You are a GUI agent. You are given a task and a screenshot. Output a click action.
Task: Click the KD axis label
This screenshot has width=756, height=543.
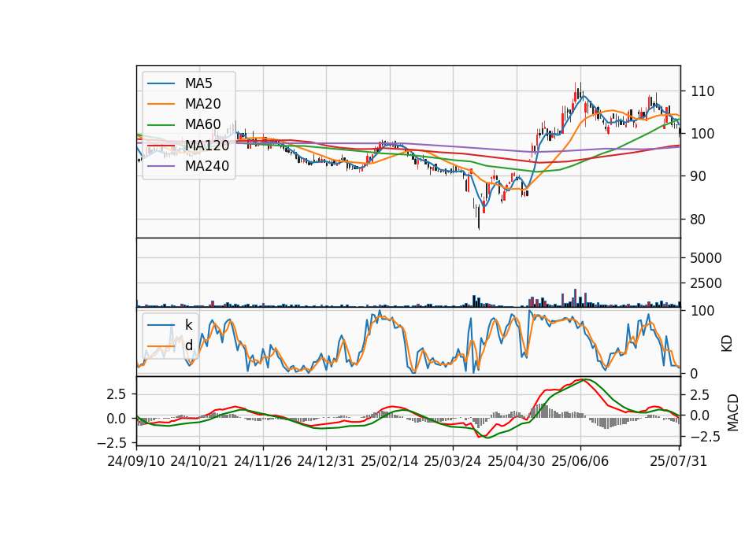[x=727, y=344]
